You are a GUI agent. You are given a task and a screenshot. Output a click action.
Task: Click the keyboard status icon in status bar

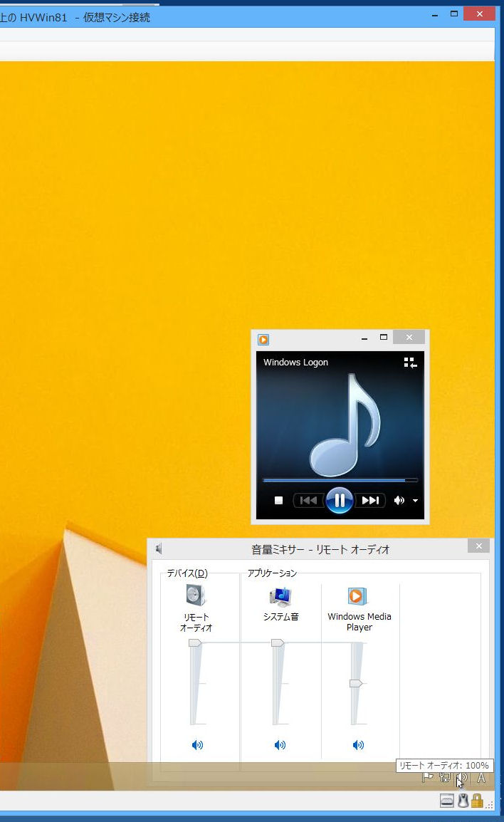pyautogui.click(x=447, y=801)
